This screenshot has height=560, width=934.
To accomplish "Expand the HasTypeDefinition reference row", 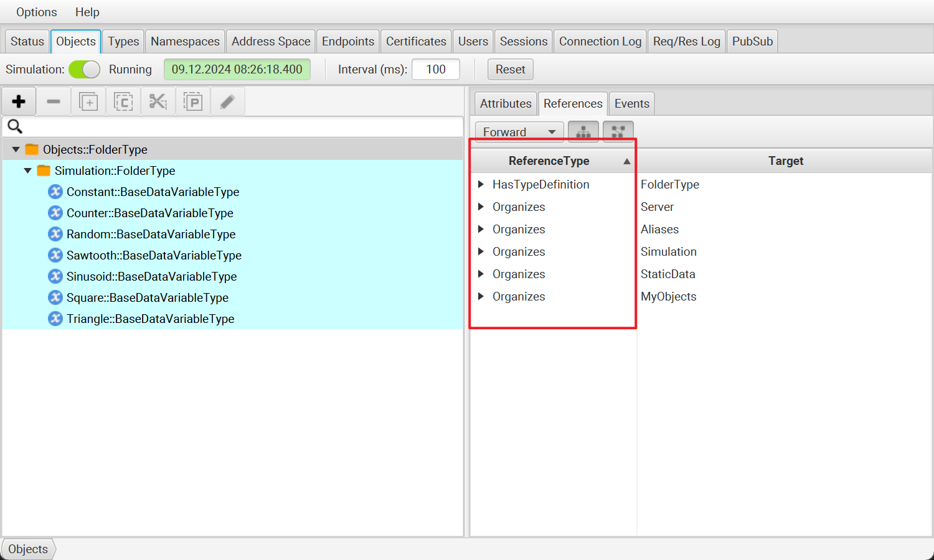I will tap(481, 184).
